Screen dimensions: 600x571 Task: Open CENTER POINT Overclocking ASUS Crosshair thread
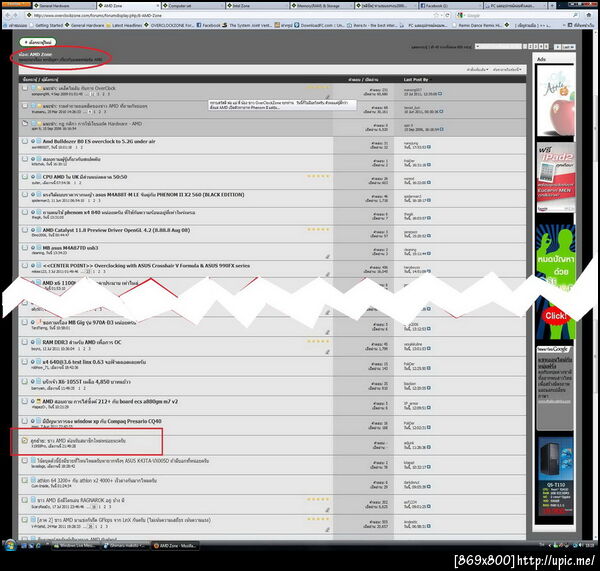tap(146, 265)
